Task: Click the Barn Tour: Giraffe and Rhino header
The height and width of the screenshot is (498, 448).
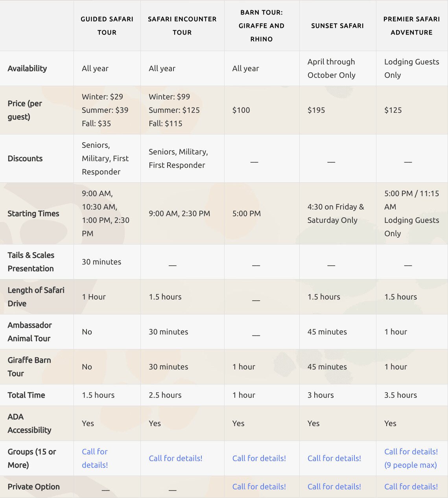Action: pyautogui.click(x=262, y=26)
